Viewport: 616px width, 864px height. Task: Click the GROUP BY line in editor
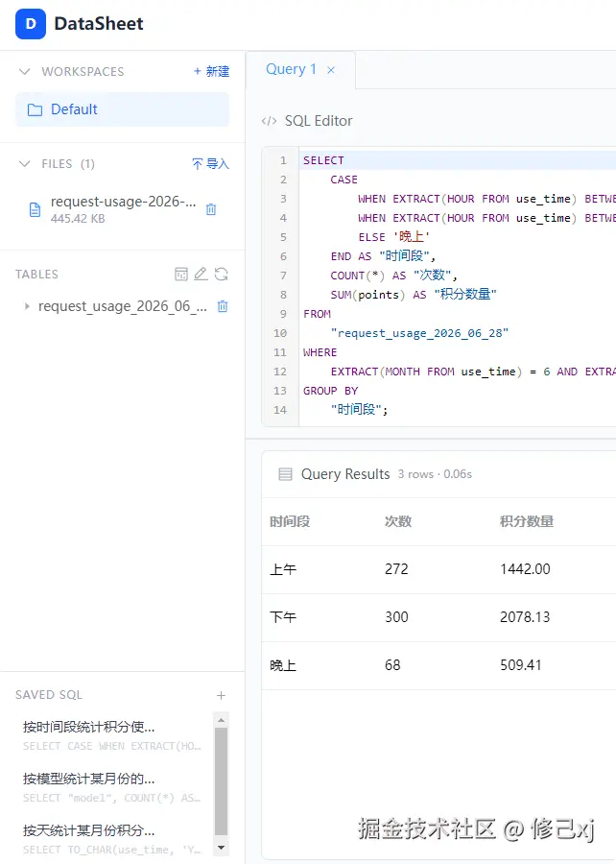(330, 391)
